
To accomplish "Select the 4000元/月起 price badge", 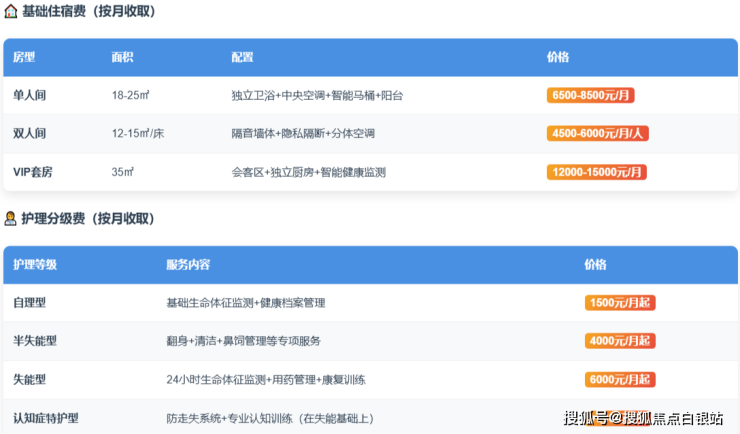I will point(620,341).
